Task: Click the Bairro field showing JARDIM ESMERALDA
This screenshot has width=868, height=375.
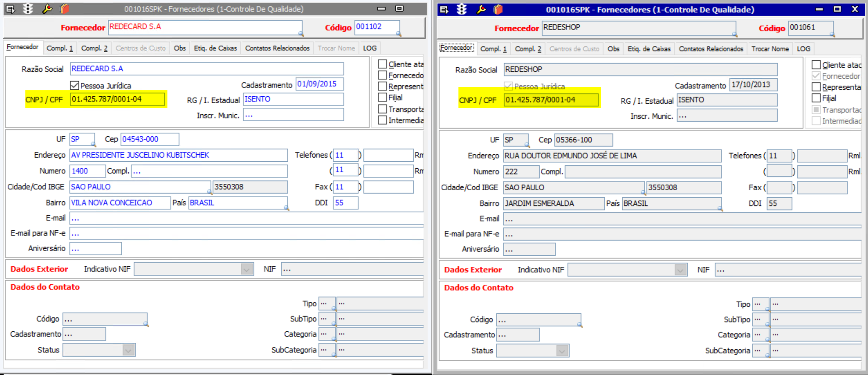Action: pyautogui.click(x=554, y=204)
